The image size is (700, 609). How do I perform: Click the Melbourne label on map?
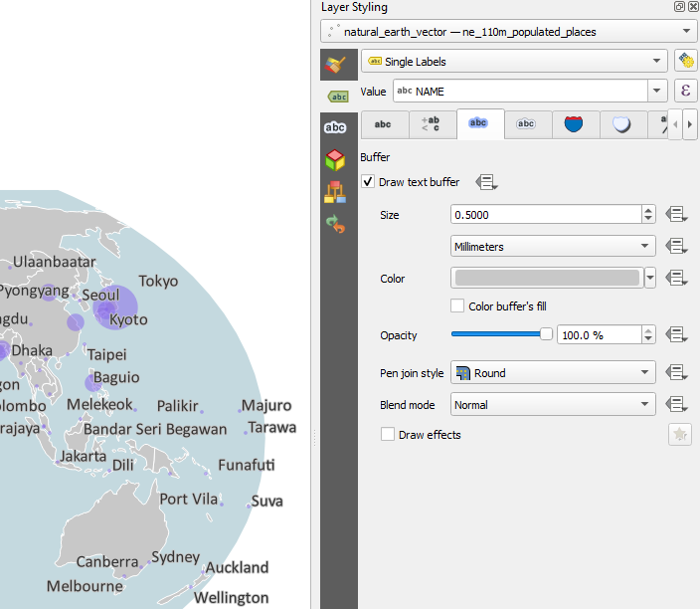[85, 586]
